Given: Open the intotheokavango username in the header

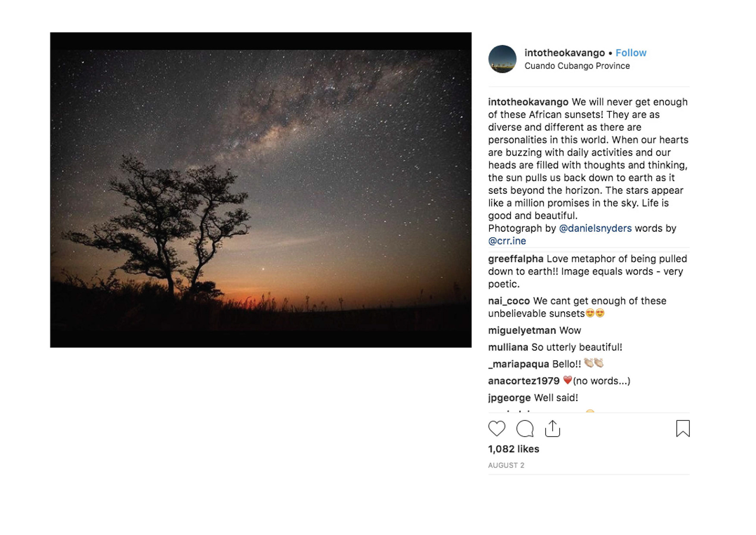Looking at the screenshot, I should [564, 53].
